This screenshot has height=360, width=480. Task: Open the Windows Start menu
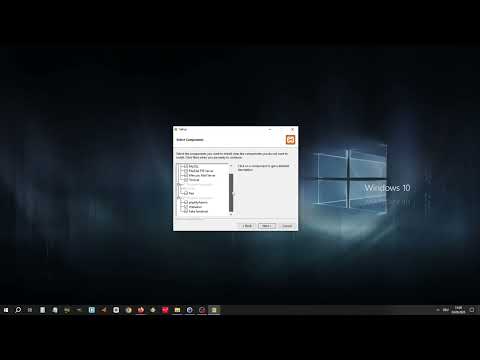coord(6,310)
